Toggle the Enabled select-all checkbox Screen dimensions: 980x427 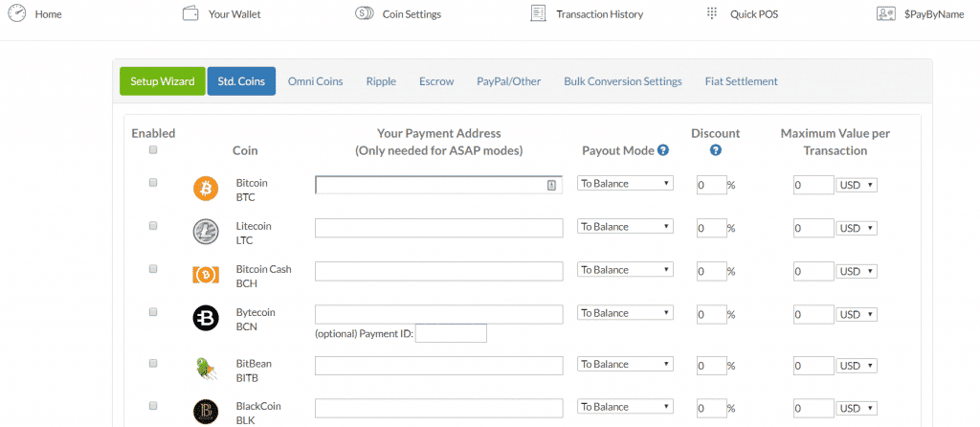point(153,149)
